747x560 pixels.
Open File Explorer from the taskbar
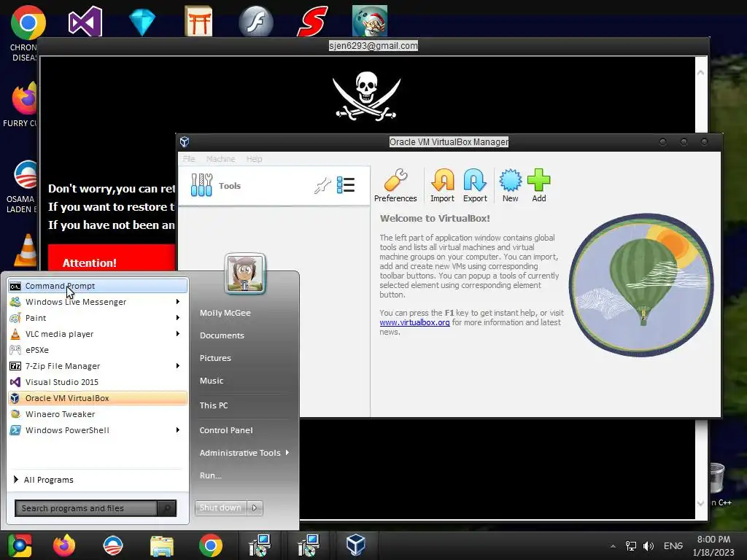[162, 546]
